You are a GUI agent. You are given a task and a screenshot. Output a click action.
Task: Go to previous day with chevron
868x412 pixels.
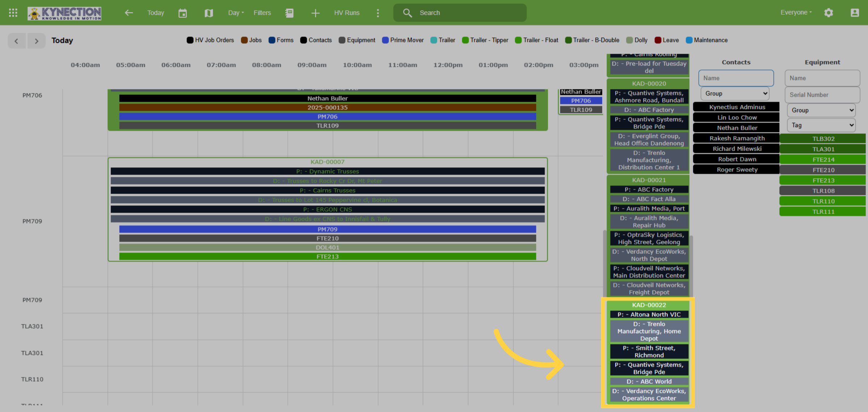coord(16,41)
